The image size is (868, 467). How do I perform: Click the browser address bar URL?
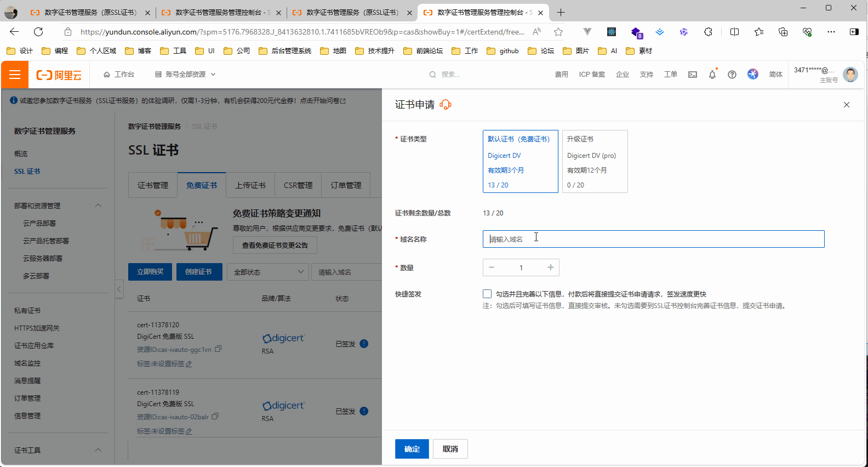click(302, 32)
